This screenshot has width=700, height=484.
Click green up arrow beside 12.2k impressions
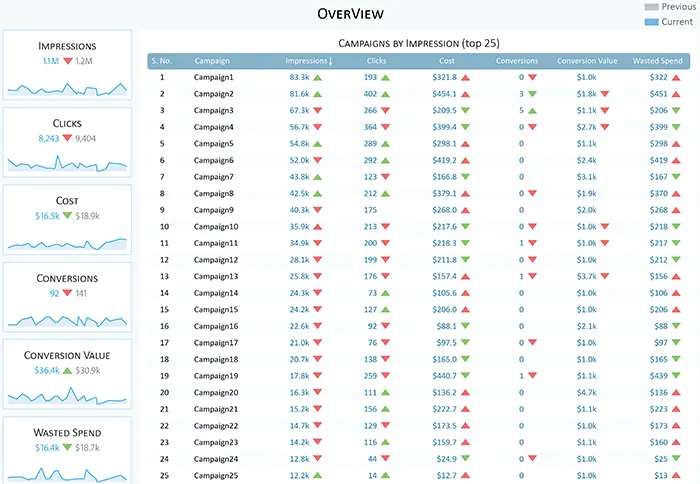tap(317, 476)
